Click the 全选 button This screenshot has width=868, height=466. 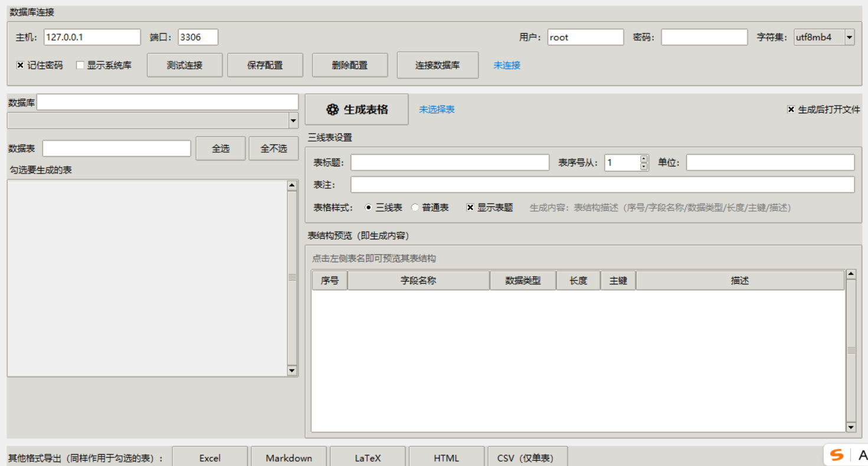221,149
